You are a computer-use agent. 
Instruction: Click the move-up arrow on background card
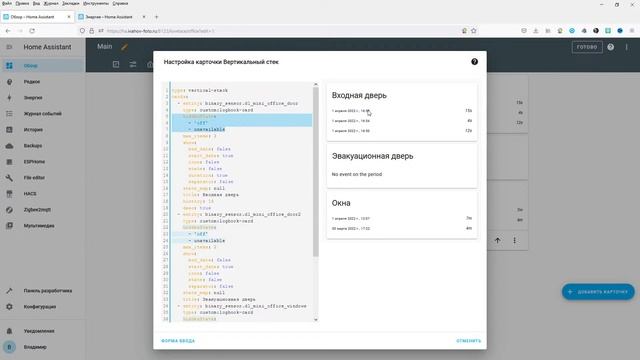coord(498,240)
